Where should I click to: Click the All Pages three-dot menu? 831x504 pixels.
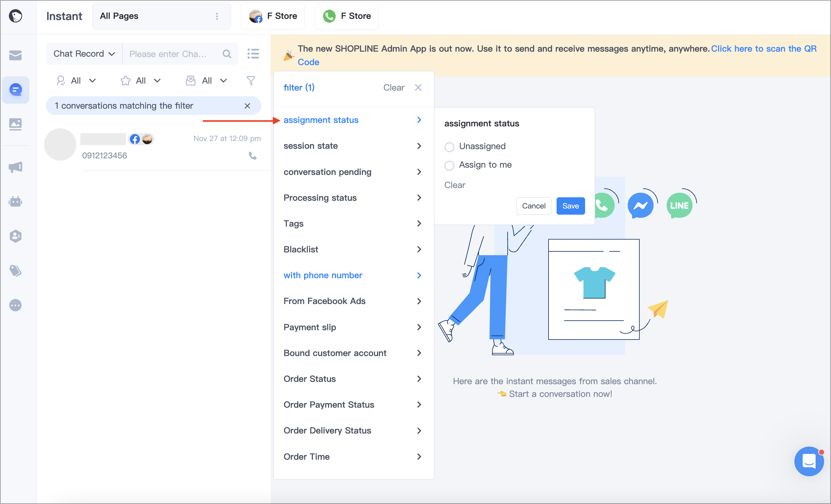pyautogui.click(x=217, y=16)
